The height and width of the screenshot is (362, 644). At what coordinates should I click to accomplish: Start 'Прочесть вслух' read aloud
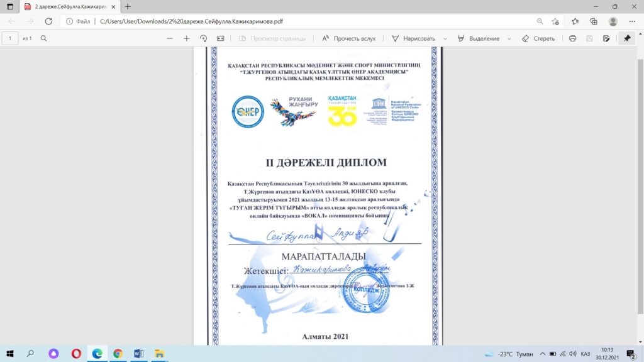coord(348,38)
